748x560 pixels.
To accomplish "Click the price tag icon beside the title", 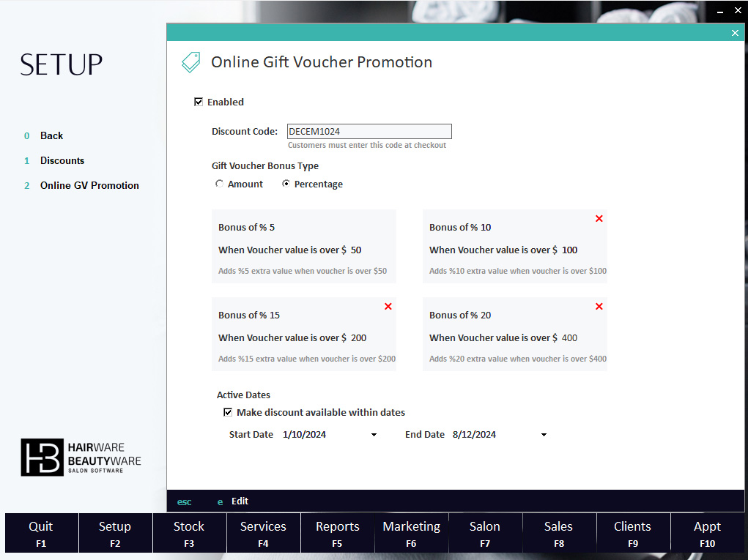I will [190, 62].
